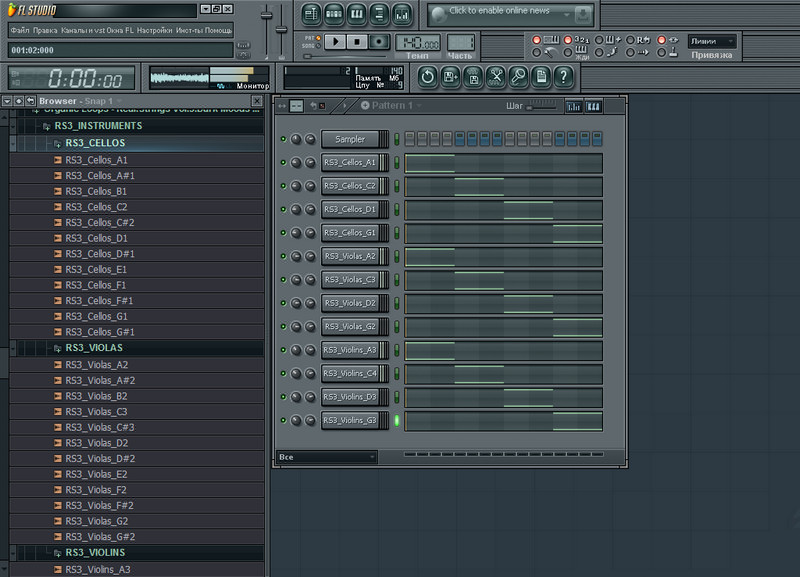Screen dimensions: 800x577
Task: Open the 'Все' channel filter dropdown
Action: pyautogui.click(x=327, y=457)
